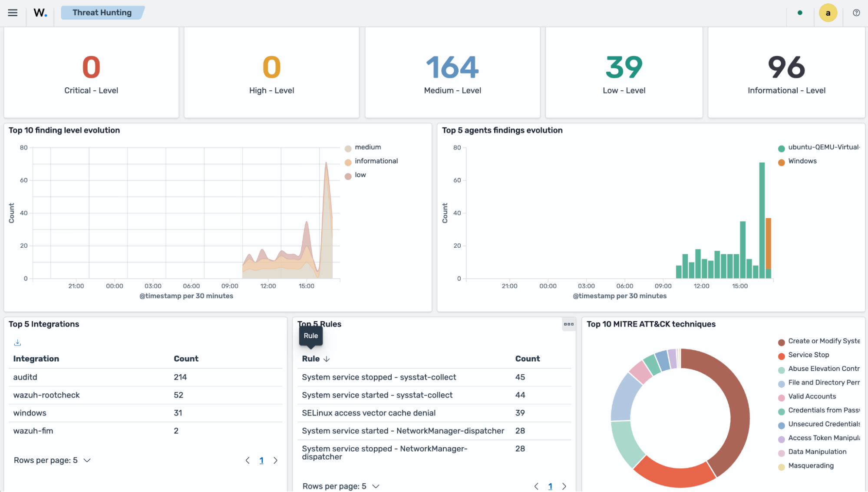Open the help icon in the header
This screenshot has width=868, height=492.
(x=856, y=13)
